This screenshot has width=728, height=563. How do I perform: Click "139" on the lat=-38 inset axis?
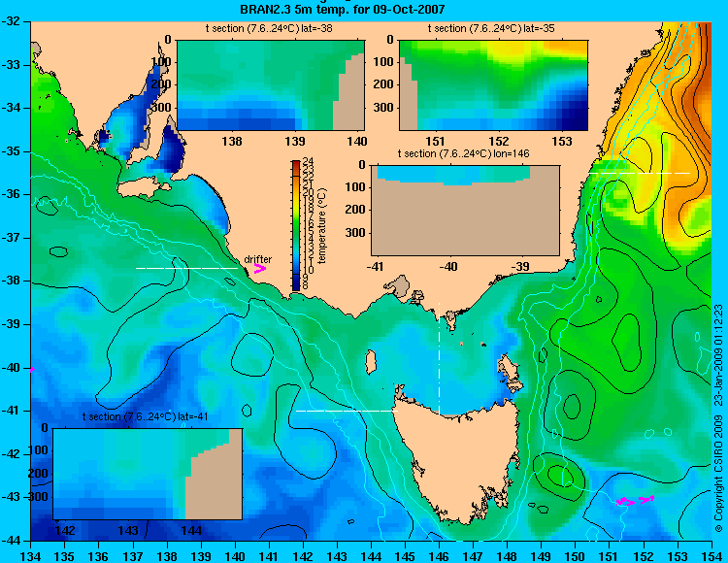(295, 141)
